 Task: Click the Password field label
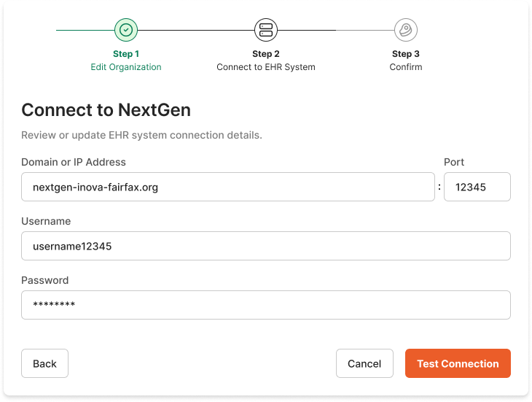pos(44,280)
